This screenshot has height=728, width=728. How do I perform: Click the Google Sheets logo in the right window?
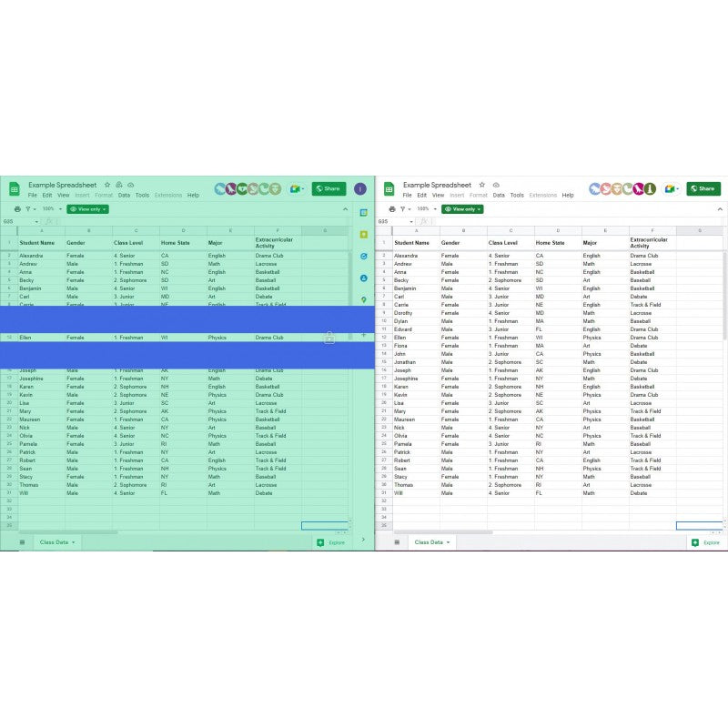389,189
